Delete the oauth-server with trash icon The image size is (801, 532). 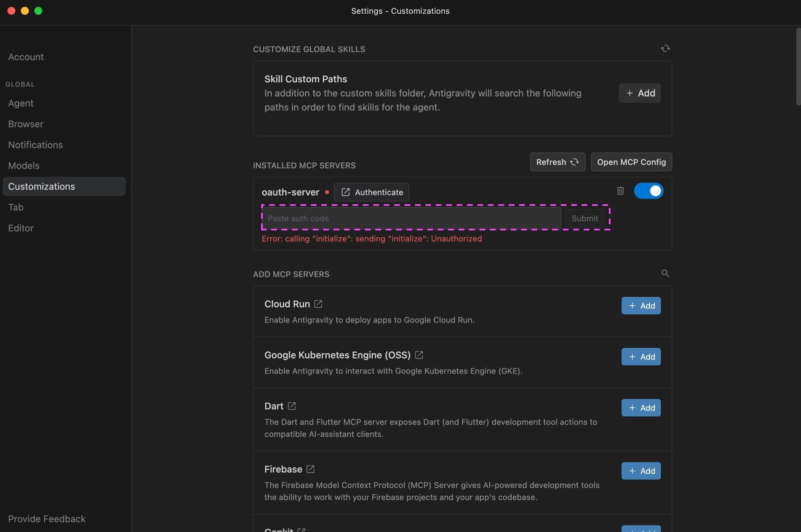(x=620, y=191)
